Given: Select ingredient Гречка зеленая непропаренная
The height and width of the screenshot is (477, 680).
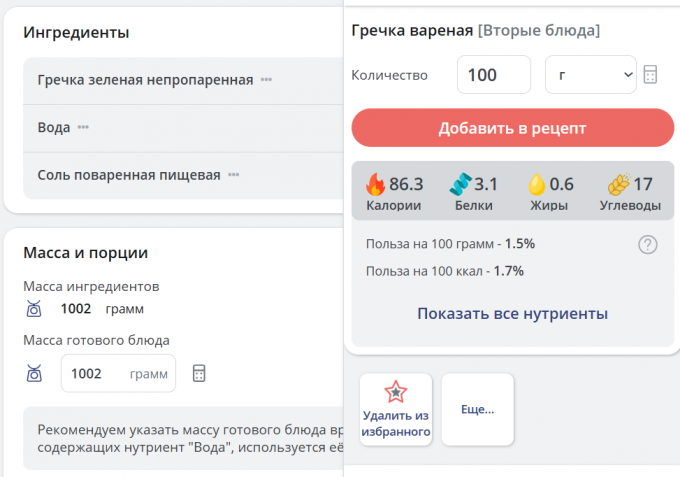Looking at the screenshot, I should tap(145, 80).
